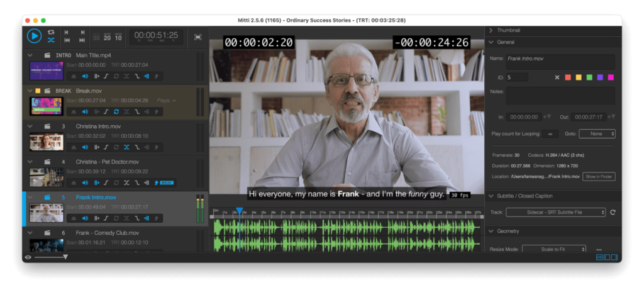The width and height of the screenshot is (644, 292).
Task: Click the blue BREAK goto badge on cue 4
Action: point(166,182)
